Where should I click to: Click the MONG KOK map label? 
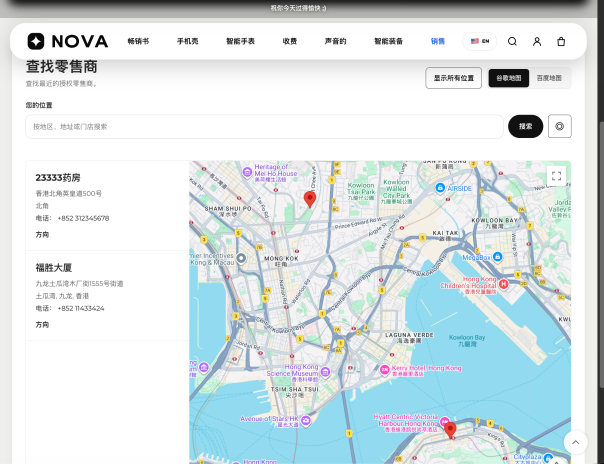tap(281, 261)
